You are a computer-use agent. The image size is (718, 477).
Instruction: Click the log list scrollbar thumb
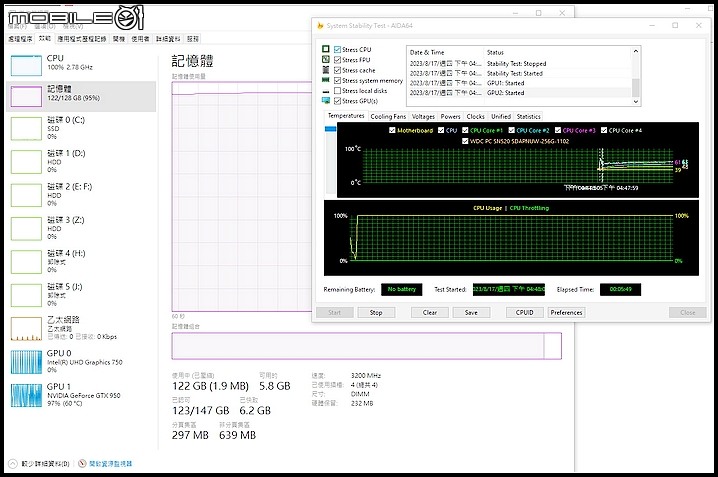pos(636,88)
